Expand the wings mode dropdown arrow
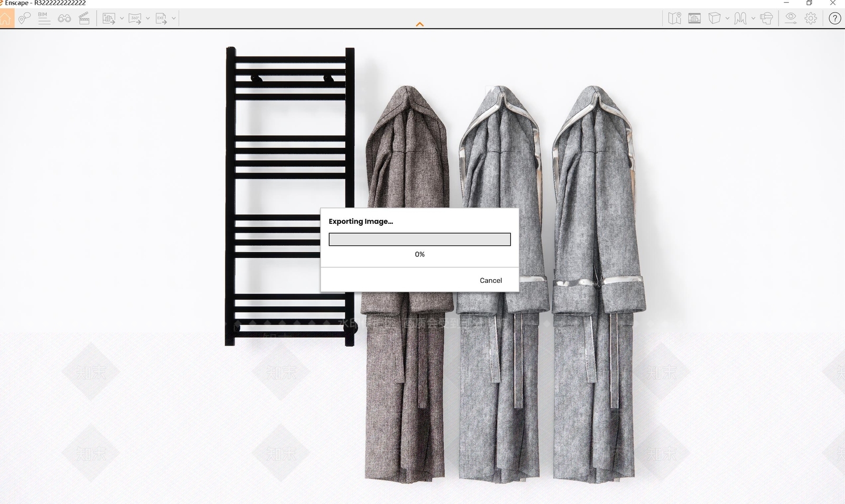Image resolution: width=845 pixels, height=504 pixels. [753, 18]
